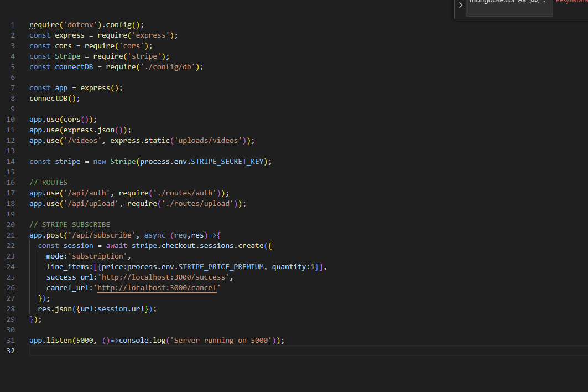Click './config/db' path on line 5
Screen dimensions: 588x392
168,67
